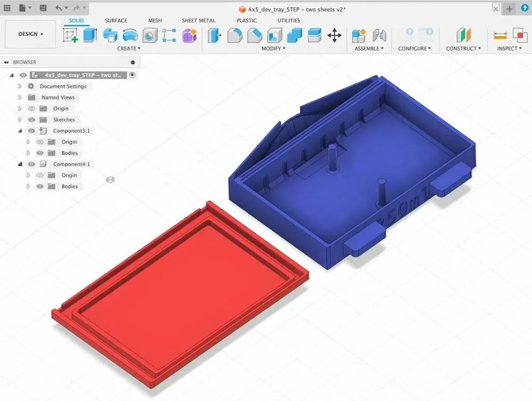Click the greyed Configure table icon
This screenshot has width=532, height=401.
pos(427,34)
